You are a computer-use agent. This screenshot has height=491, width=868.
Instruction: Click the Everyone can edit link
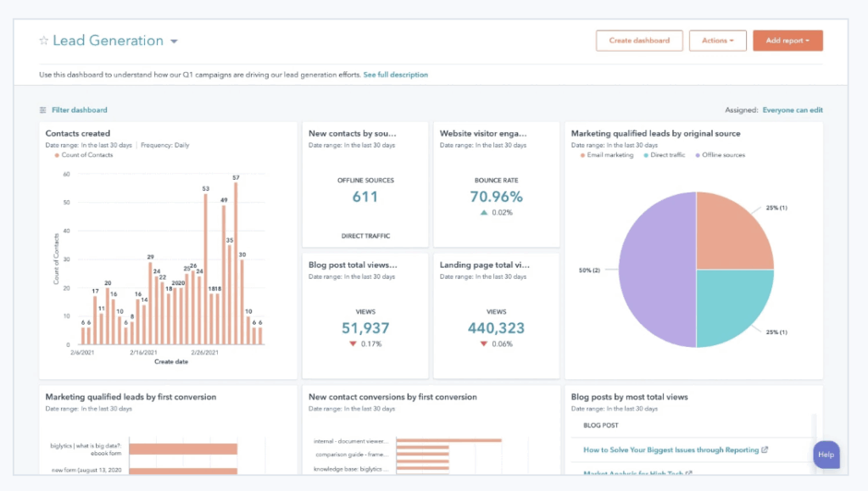click(x=793, y=110)
